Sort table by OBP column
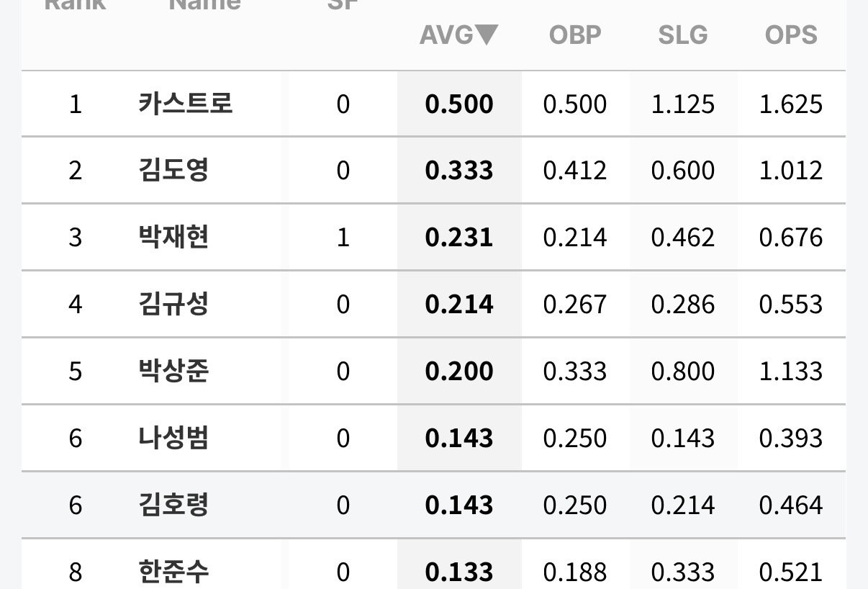 pyautogui.click(x=574, y=35)
